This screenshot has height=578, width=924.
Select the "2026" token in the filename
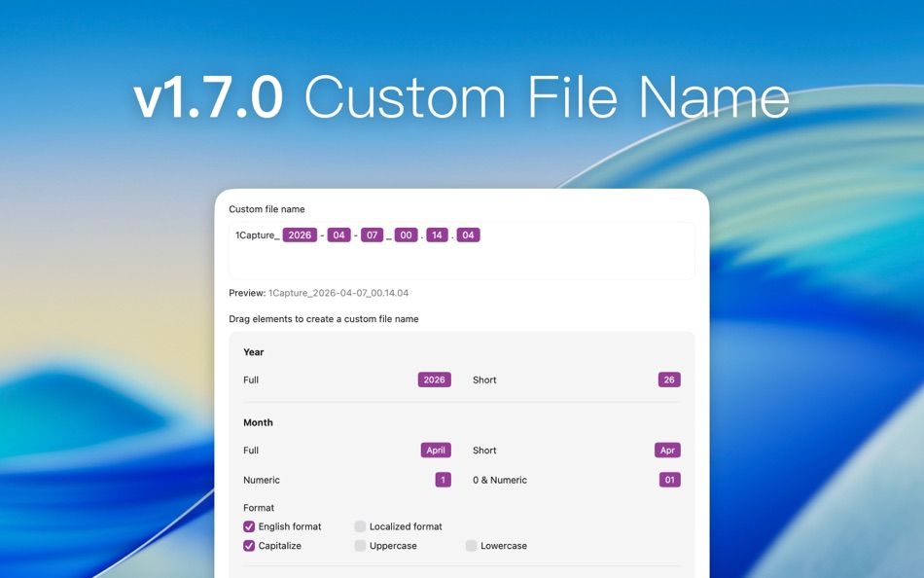(299, 235)
